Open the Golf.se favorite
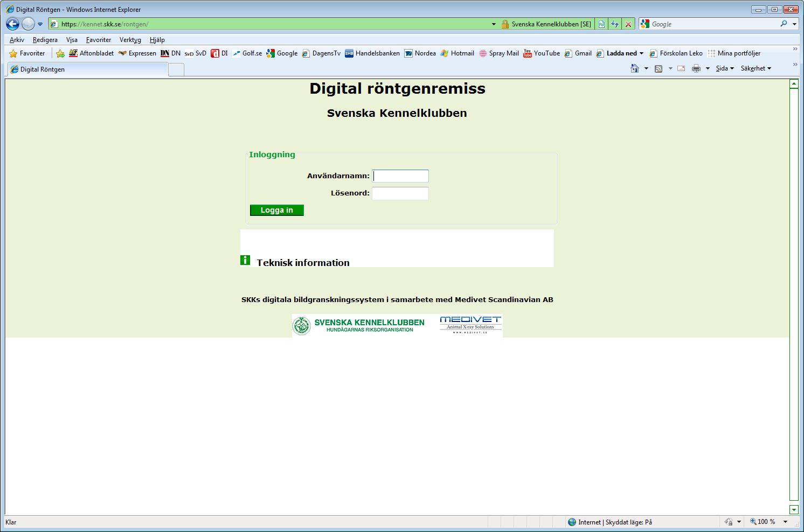 click(x=247, y=53)
